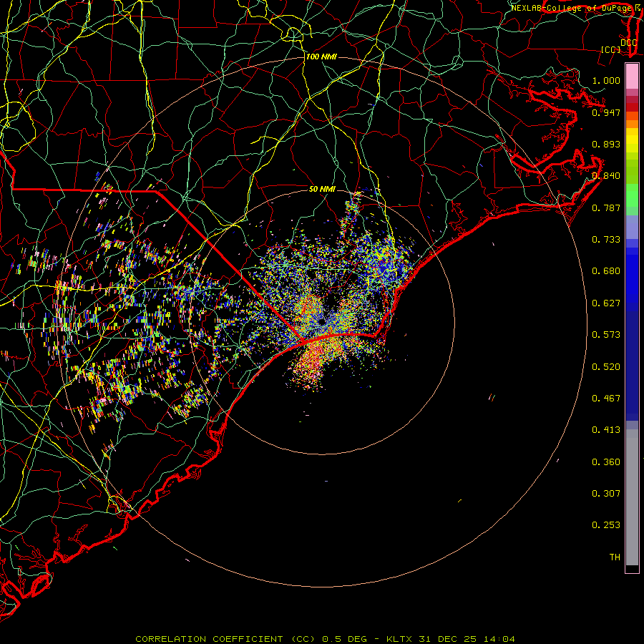
Task: Click the 0.840 color scale value
Action: point(606,176)
